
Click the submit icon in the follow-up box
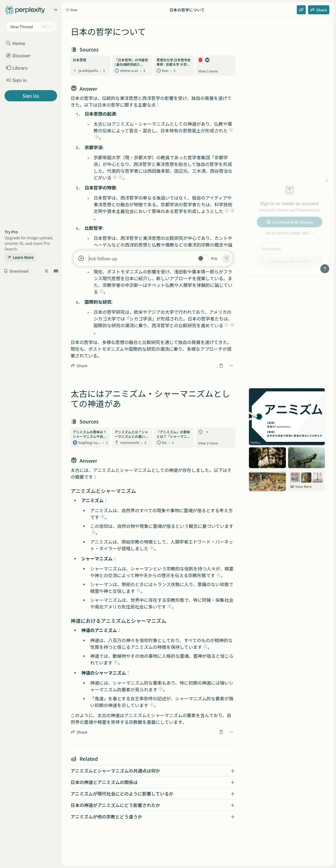[x=227, y=258]
